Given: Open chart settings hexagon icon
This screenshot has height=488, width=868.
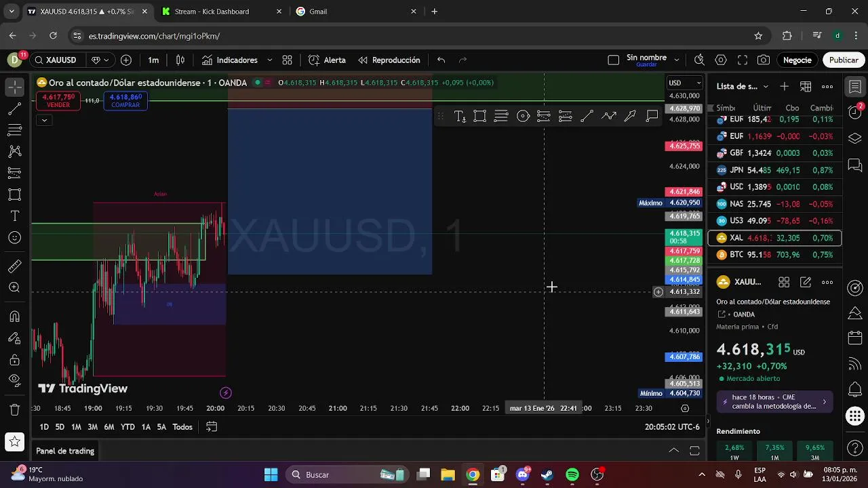Looking at the screenshot, I should (721, 60).
